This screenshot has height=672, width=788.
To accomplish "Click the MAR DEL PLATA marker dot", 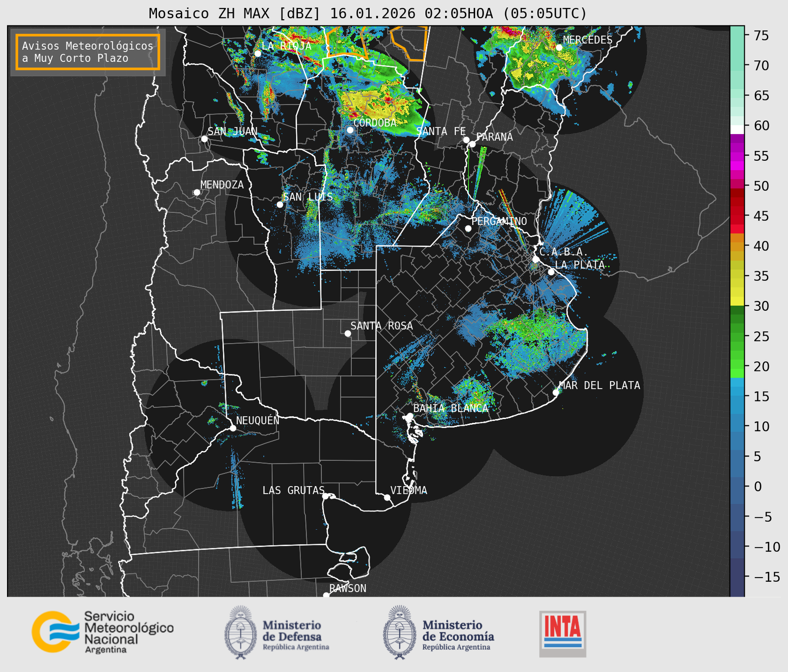I will [556, 393].
